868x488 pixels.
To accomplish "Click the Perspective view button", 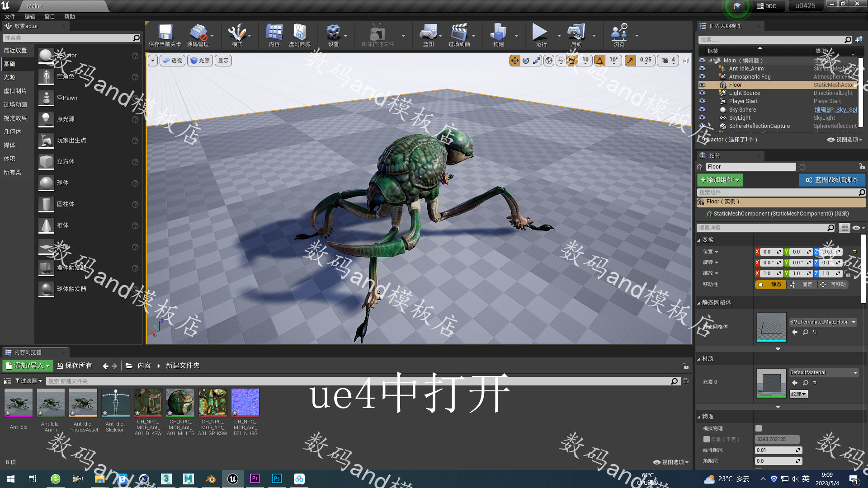I will click(x=172, y=61).
